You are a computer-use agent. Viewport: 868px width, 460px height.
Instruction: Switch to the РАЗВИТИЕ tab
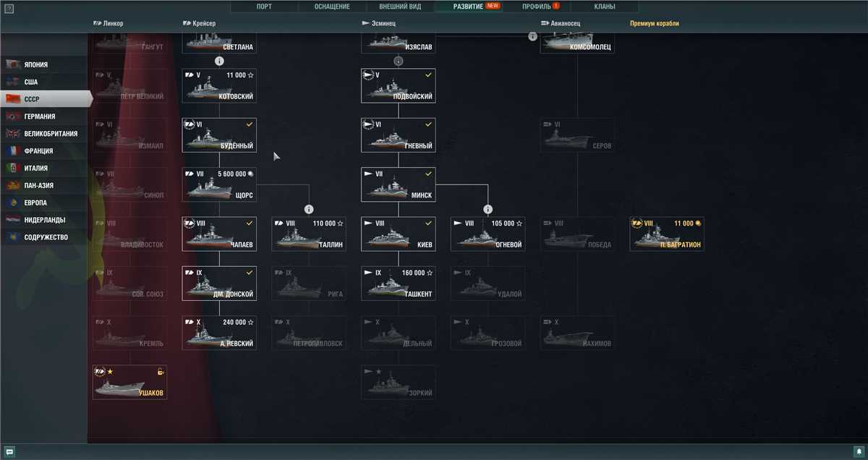tap(468, 7)
